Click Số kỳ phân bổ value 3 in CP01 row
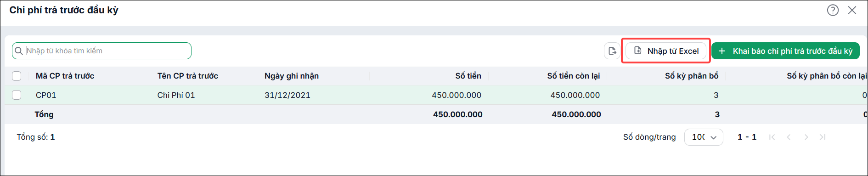The height and width of the screenshot is (176, 868). (x=716, y=95)
